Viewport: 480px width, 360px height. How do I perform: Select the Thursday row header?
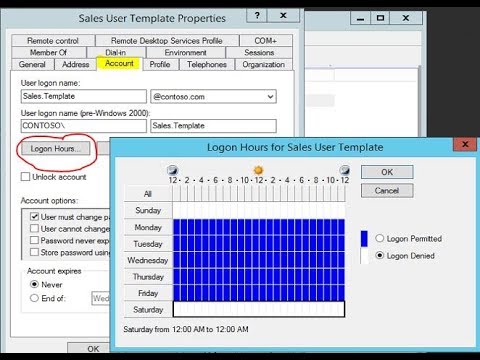point(148,277)
